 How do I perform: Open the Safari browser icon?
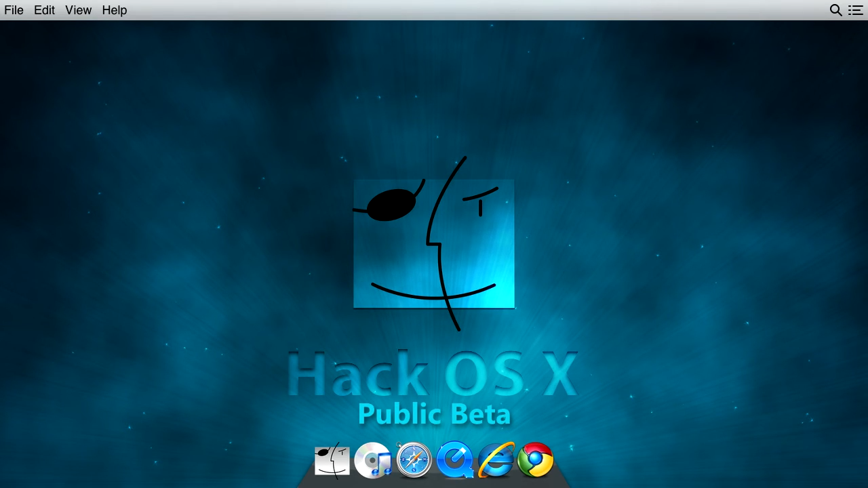(414, 460)
